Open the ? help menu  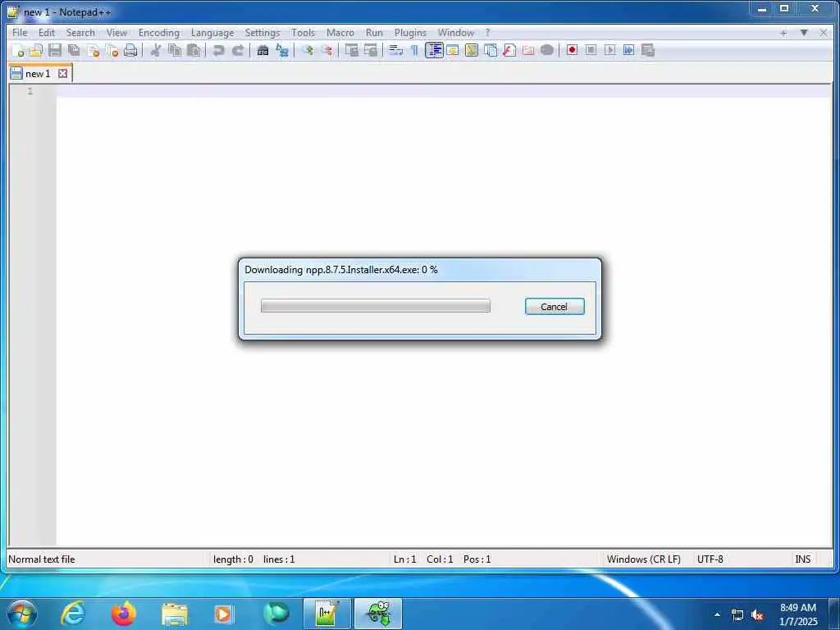pos(487,33)
